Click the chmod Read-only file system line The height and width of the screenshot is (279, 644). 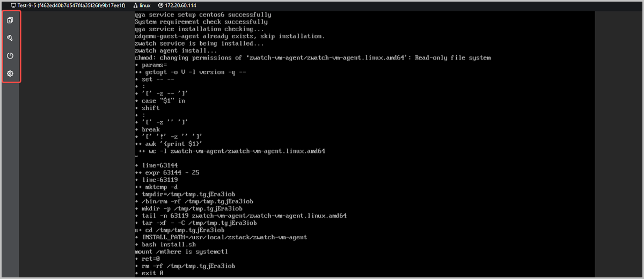[312, 57]
